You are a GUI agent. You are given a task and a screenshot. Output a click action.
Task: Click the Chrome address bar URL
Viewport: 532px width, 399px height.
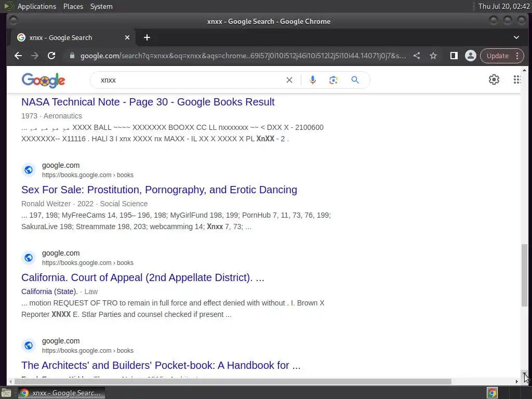[243, 56]
